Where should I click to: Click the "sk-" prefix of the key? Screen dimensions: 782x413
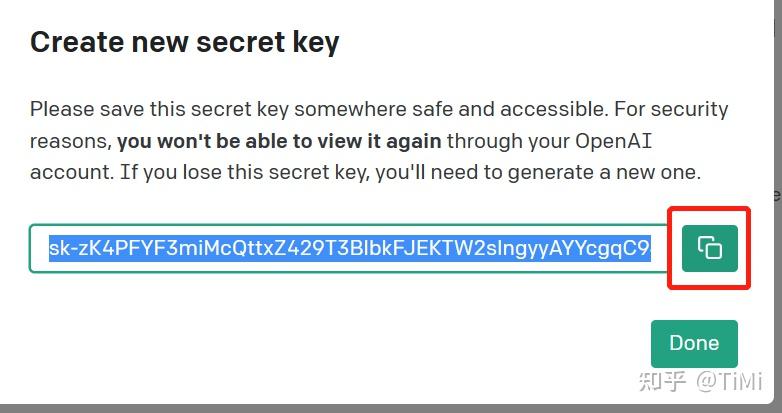coord(62,248)
